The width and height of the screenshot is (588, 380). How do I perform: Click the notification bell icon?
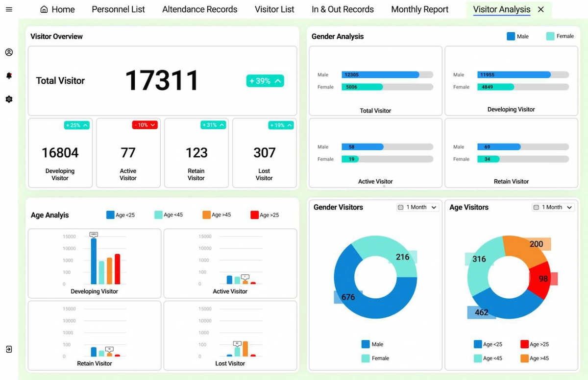(x=9, y=75)
